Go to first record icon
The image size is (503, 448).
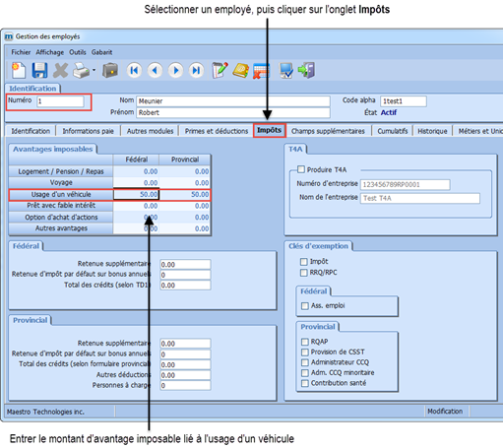tap(134, 70)
